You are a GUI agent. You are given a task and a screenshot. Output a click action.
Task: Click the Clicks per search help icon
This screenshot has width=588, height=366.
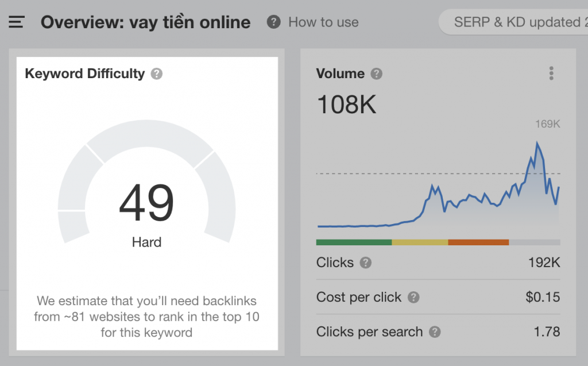tap(435, 332)
